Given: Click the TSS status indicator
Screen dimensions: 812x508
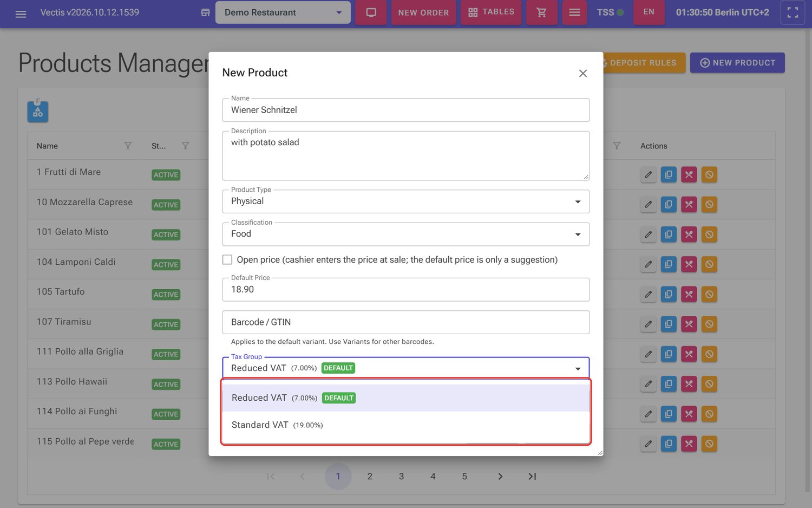Looking at the screenshot, I should tap(610, 12).
